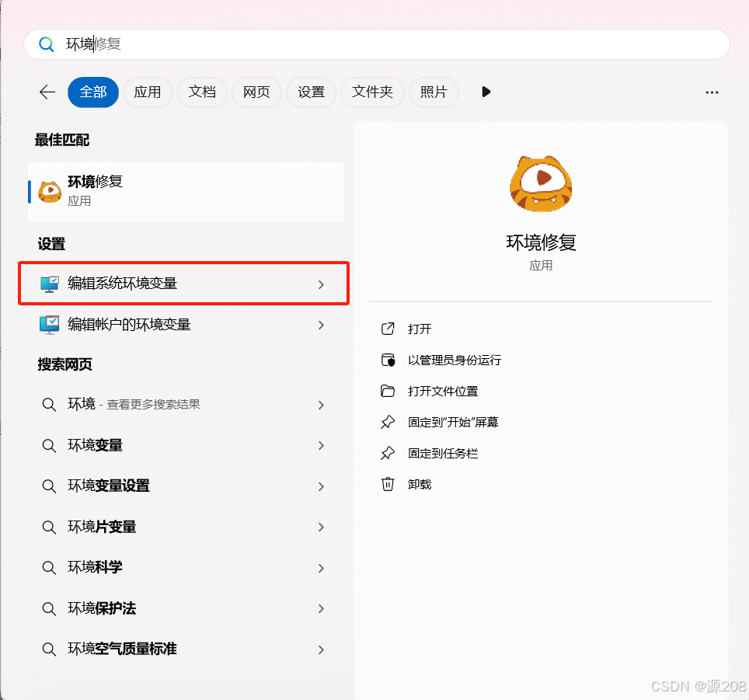Expand the 环境变量设置 suggestion arrow
749x700 pixels.
[x=321, y=486]
